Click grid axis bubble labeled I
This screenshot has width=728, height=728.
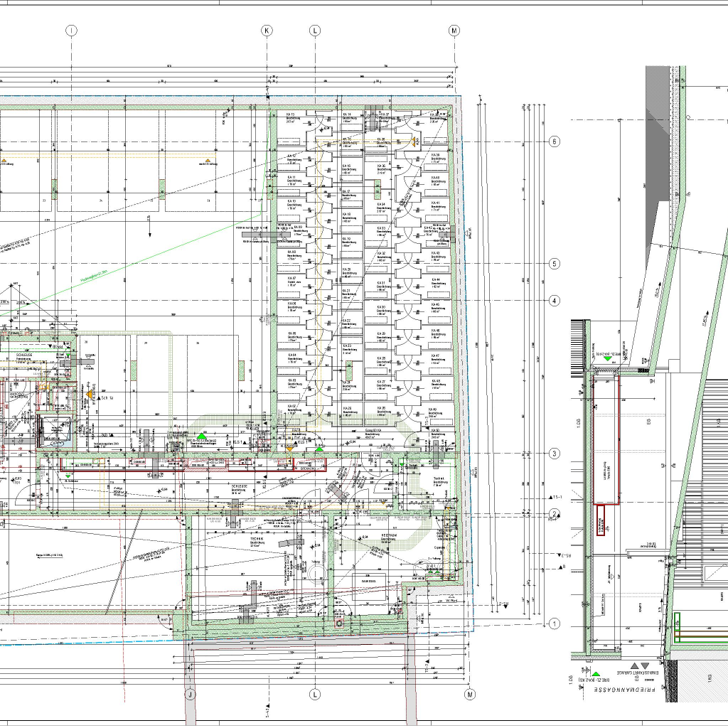pyautogui.click(x=71, y=31)
